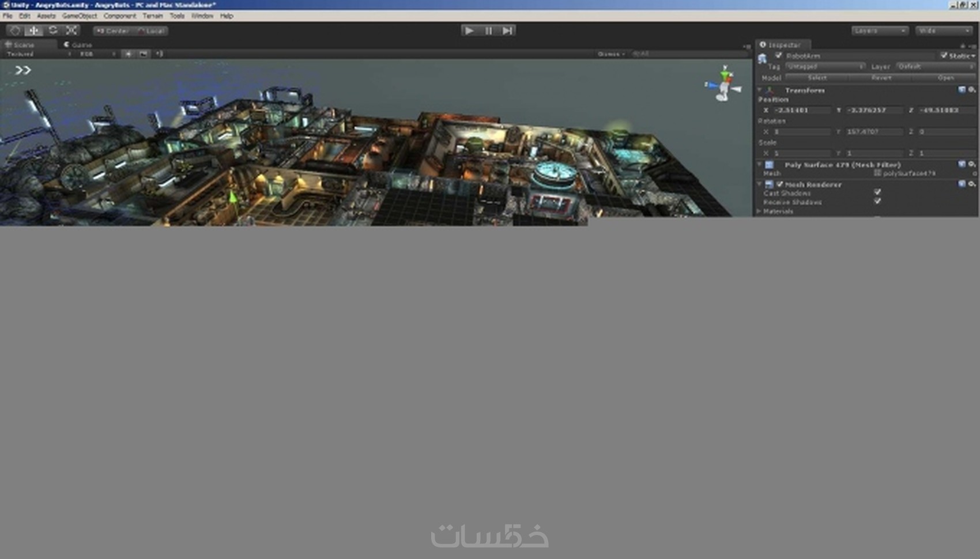980x559 pixels.
Task: Click the Model Select button
Action: 817,77
